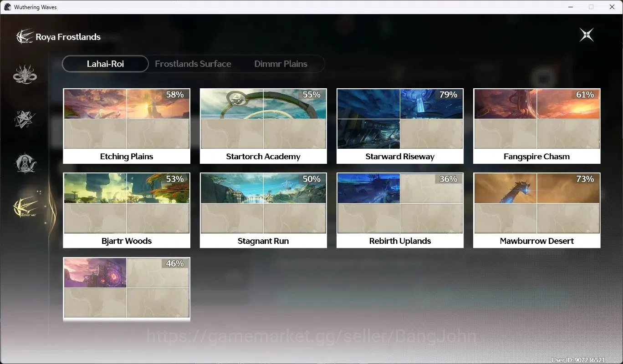Select the third region emblem in sidebar

(x=25, y=162)
